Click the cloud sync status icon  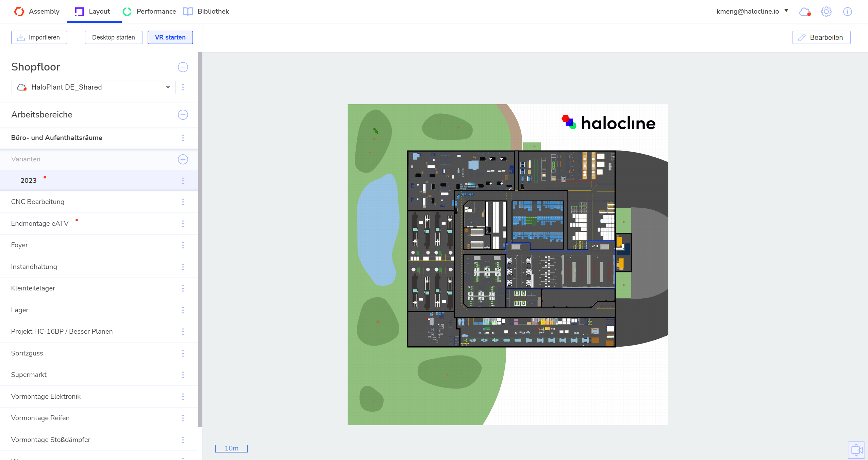pyautogui.click(x=805, y=12)
